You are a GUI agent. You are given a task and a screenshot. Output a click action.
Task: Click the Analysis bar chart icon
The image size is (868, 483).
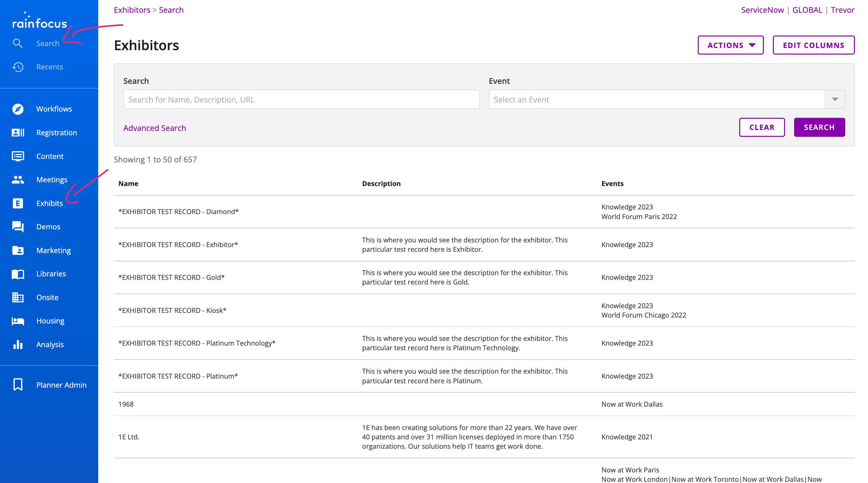(18, 344)
